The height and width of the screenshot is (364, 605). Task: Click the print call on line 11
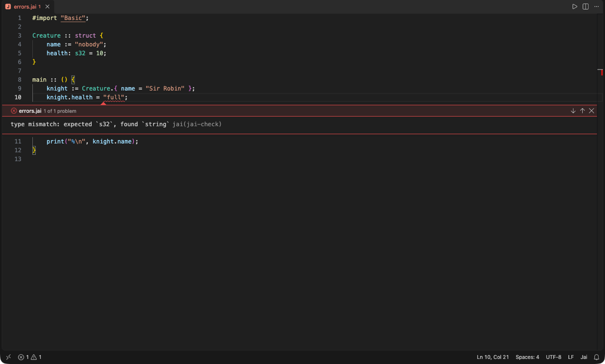(x=55, y=142)
